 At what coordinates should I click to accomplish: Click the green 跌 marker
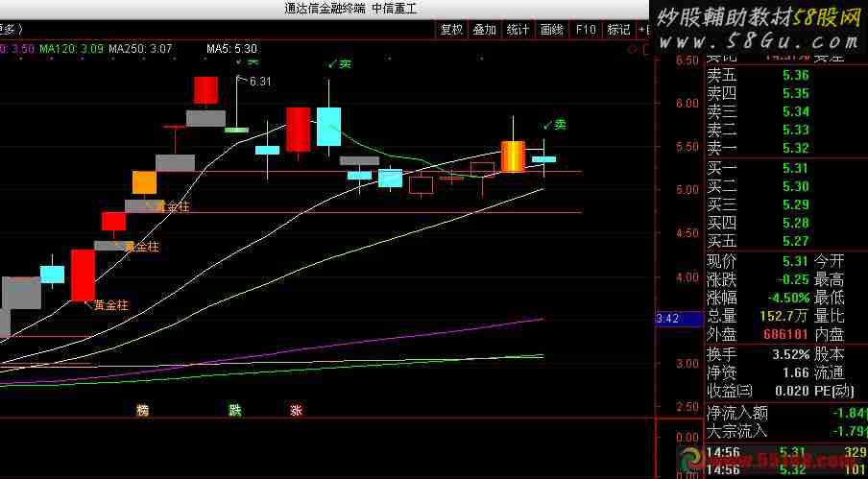pos(236,411)
